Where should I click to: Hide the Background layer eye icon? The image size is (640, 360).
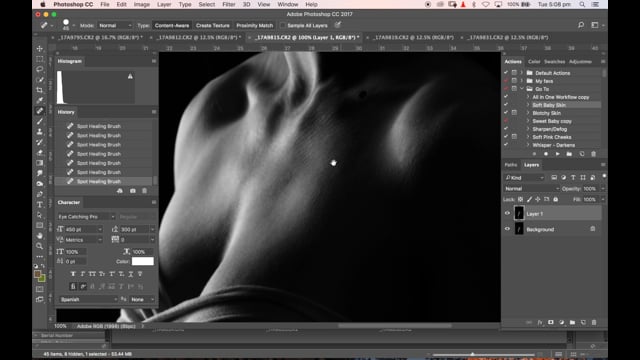(x=507, y=229)
